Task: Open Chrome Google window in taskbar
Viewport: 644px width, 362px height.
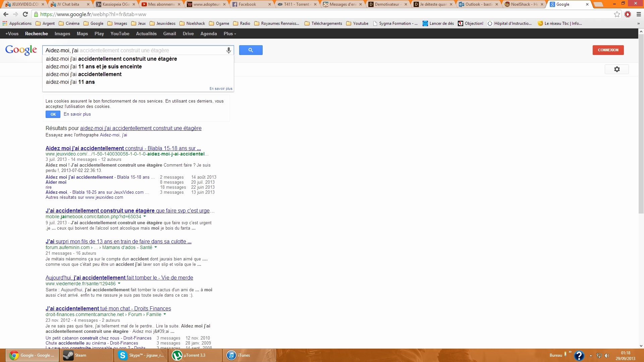Action: tap(32, 355)
